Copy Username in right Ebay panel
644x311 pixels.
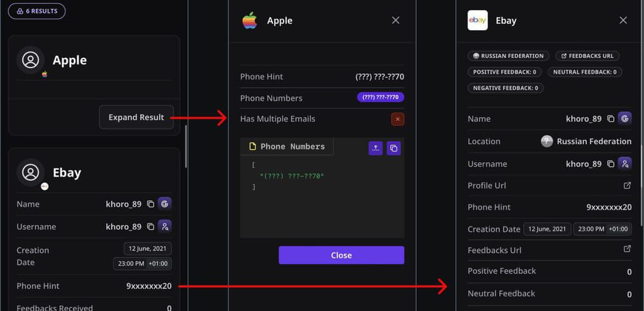(611, 164)
